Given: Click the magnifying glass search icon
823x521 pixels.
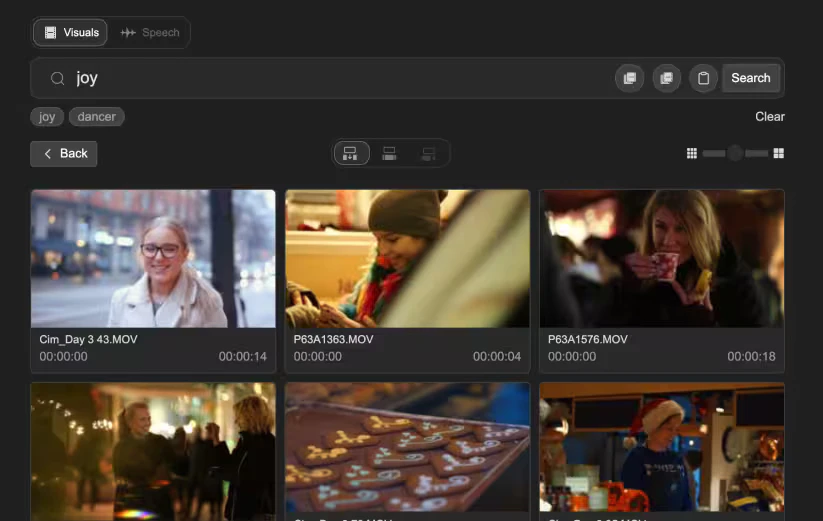Looking at the screenshot, I should coord(58,78).
